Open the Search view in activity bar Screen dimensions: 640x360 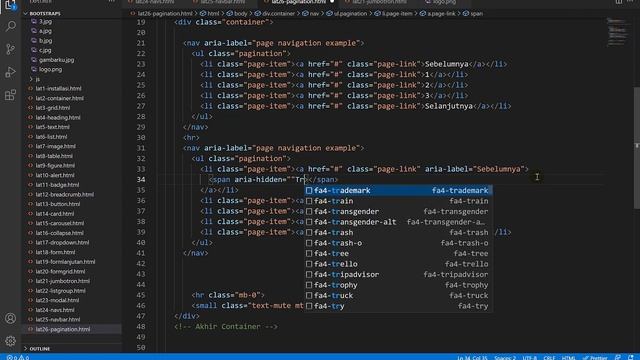[x=11, y=26]
